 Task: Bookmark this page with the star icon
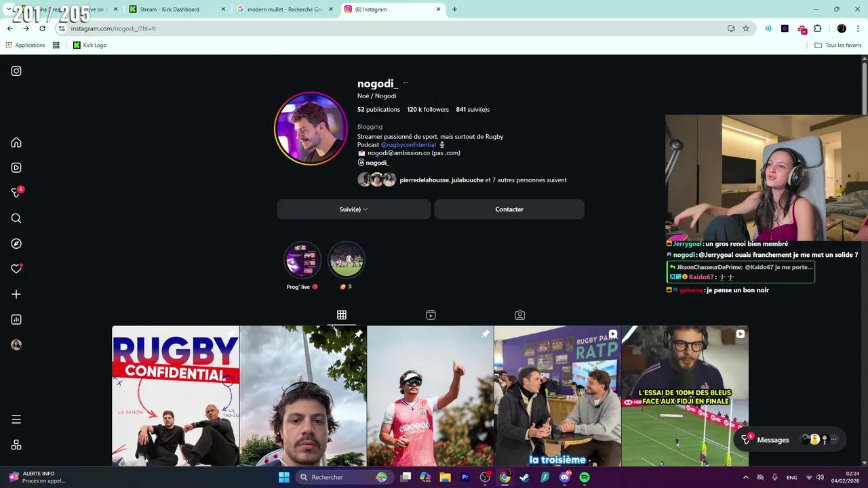(x=746, y=28)
